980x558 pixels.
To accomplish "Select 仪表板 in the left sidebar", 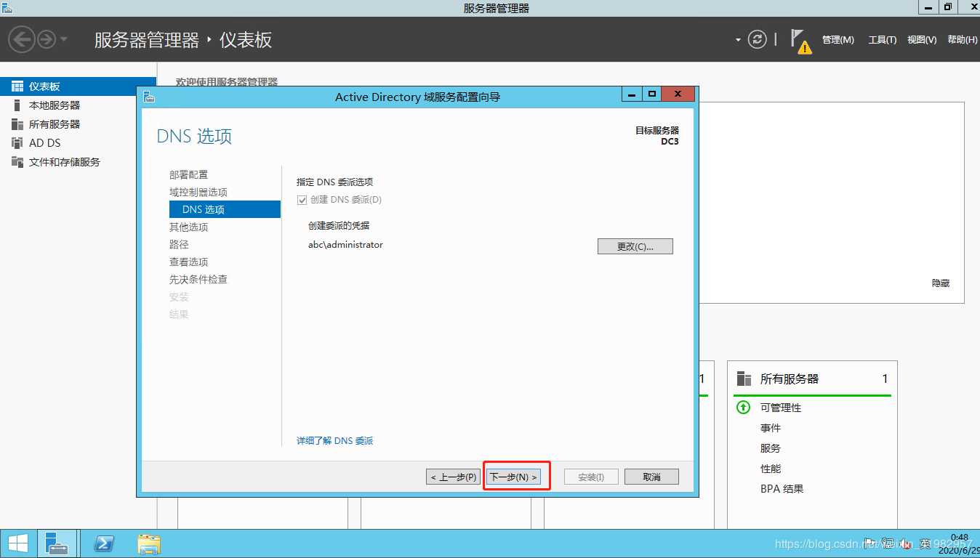I will coord(78,86).
